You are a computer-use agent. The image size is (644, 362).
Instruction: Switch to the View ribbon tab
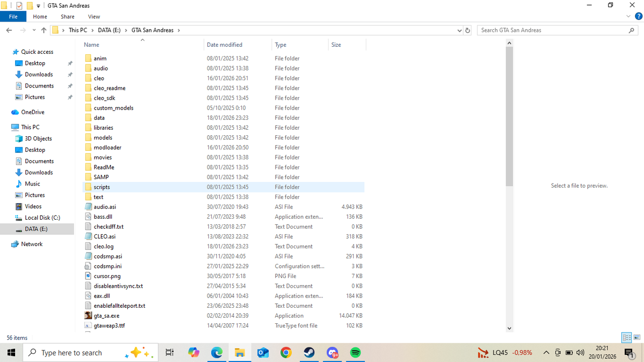tap(94, 17)
